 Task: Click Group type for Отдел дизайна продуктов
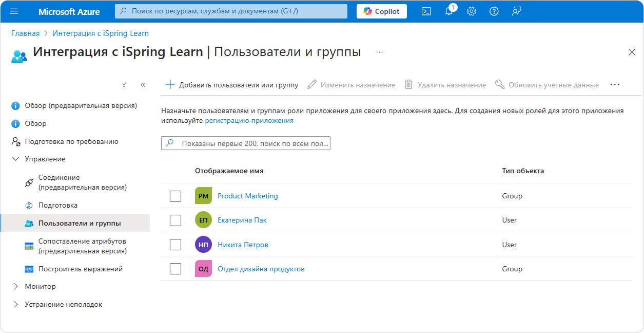[x=512, y=269]
